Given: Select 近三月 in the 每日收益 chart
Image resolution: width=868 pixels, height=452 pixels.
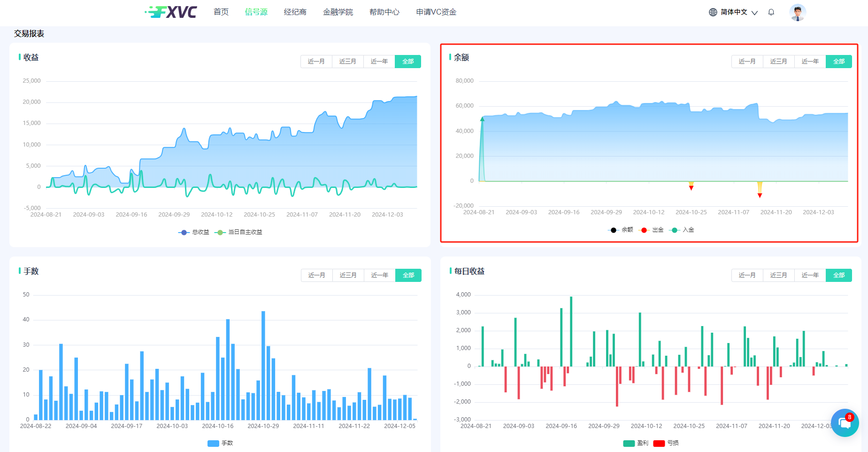Looking at the screenshot, I should (x=779, y=275).
